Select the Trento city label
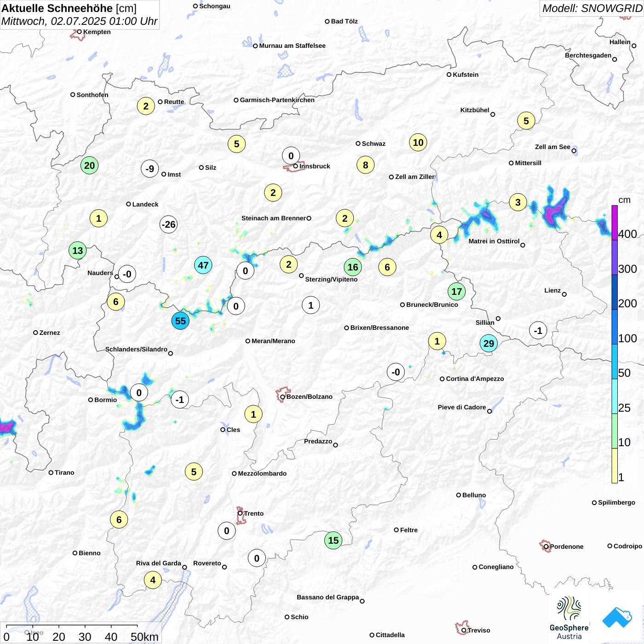The width and height of the screenshot is (644, 644). (254, 513)
